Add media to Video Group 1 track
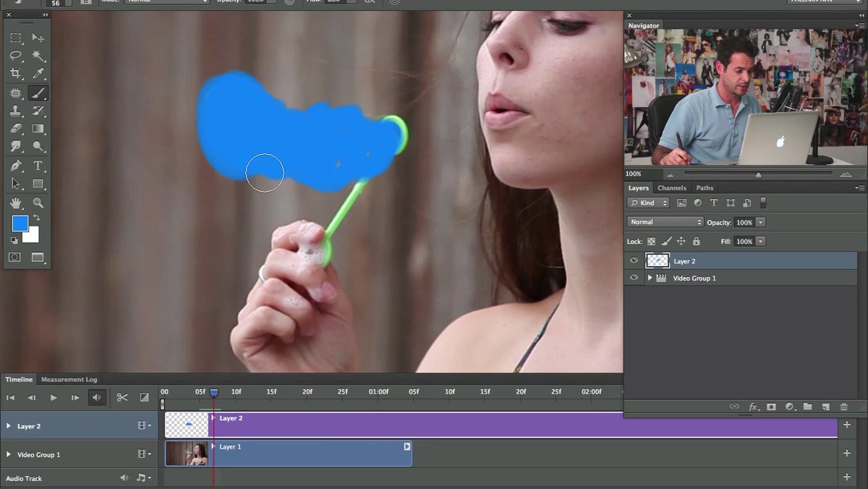 pos(847,454)
